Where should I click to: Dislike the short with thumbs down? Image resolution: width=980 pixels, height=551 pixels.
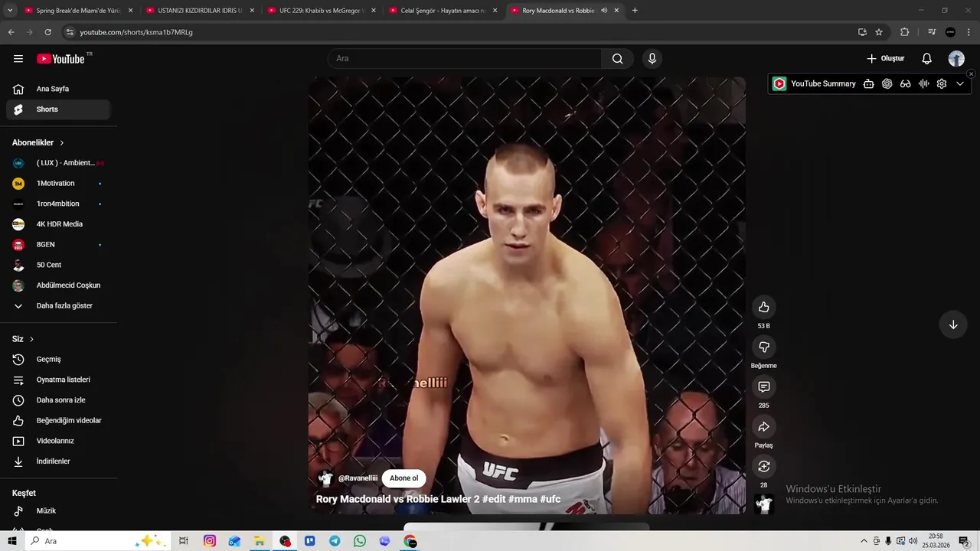763,347
